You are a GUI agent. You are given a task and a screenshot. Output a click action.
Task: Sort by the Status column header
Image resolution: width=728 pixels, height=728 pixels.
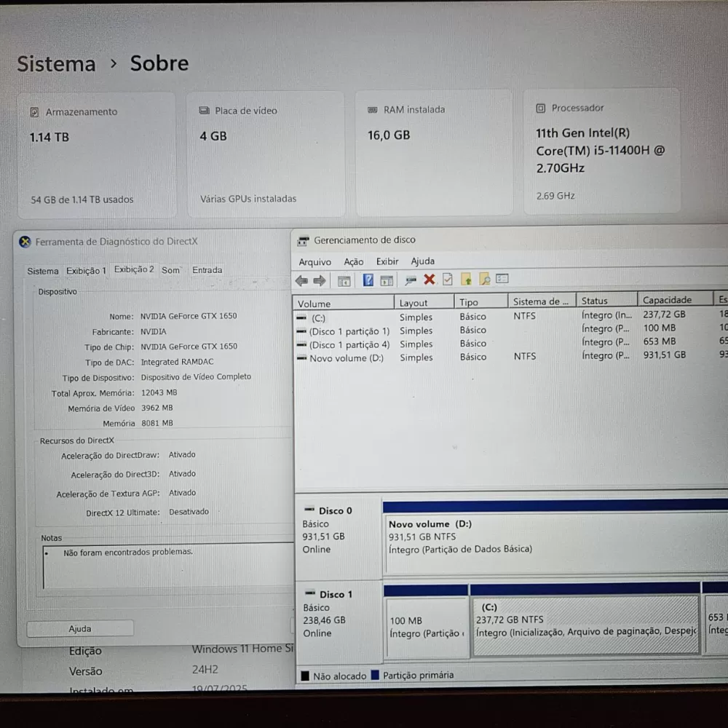click(606, 301)
